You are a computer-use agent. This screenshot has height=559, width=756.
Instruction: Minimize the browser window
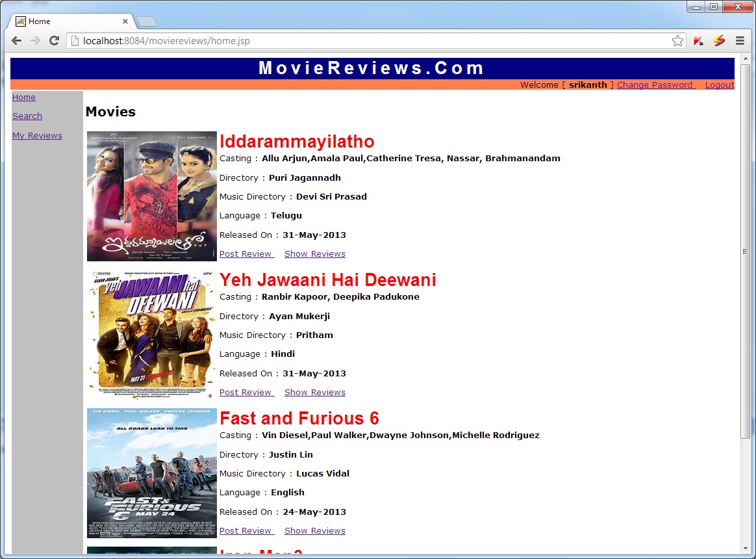[x=696, y=7]
